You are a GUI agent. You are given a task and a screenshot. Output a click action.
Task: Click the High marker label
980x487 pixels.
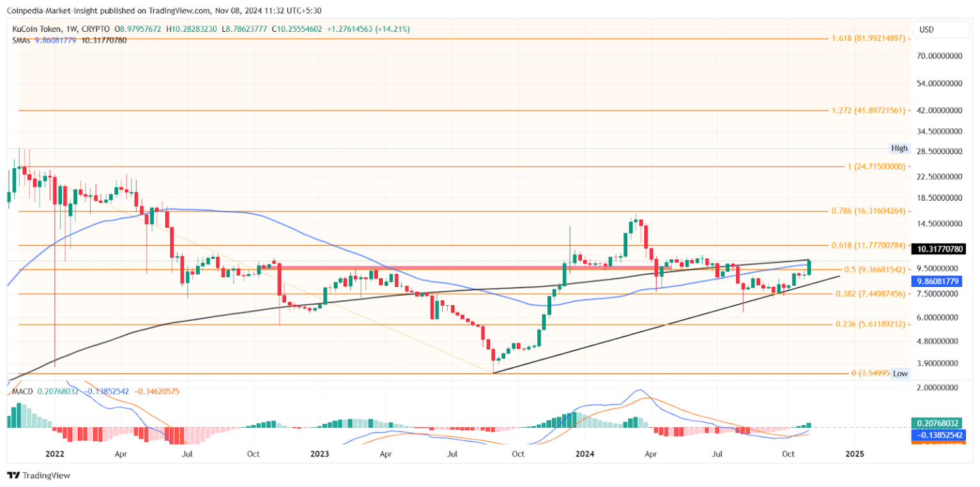coord(899,149)
